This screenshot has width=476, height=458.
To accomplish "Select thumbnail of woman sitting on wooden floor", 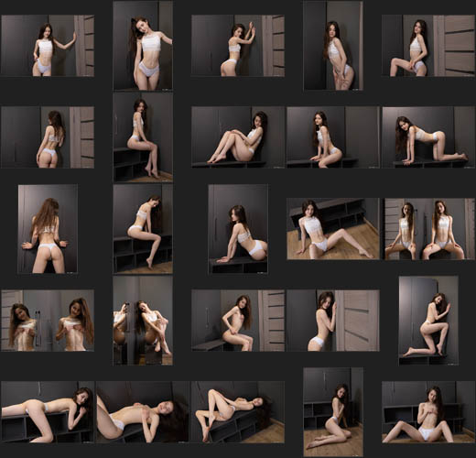I will [x=333, y=229].
